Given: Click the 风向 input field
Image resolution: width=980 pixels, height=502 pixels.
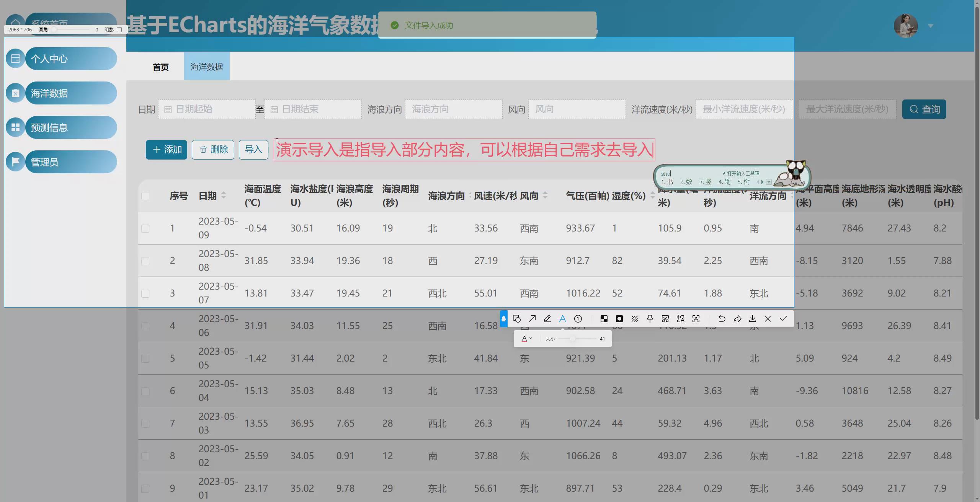Looking at the screenshot, I should point(577,109).
